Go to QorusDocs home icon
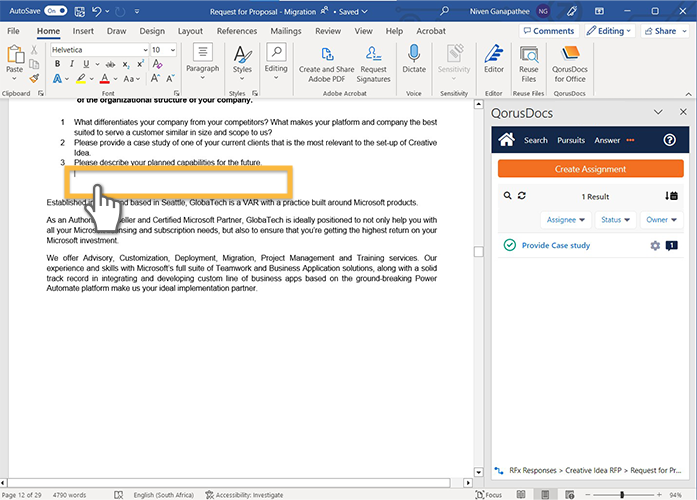This screenshot has width=697, height=500. [x=506, y=140]
